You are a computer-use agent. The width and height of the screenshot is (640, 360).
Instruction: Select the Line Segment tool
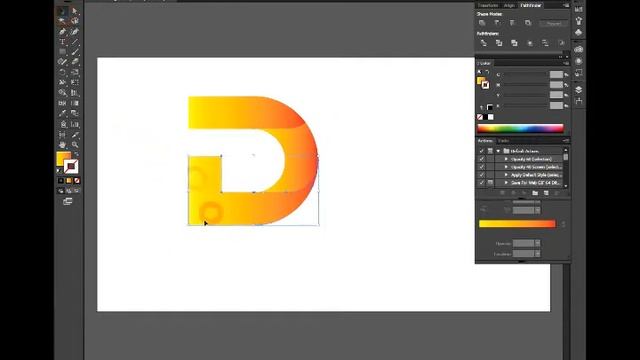75,42
